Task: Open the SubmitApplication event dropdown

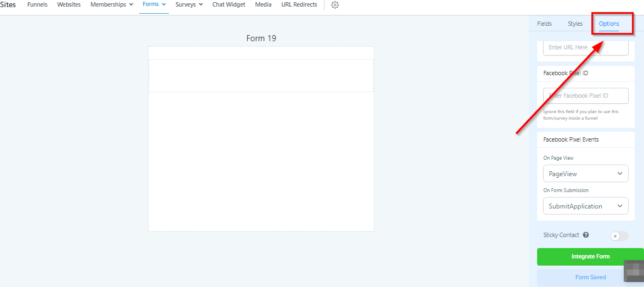Action: (x=585, y=206)
